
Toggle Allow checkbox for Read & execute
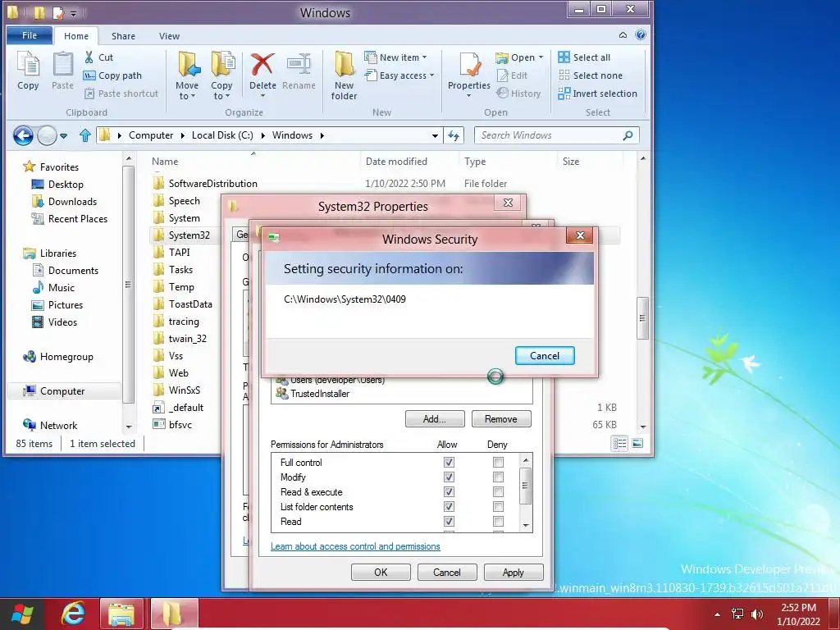coord(449,492)
